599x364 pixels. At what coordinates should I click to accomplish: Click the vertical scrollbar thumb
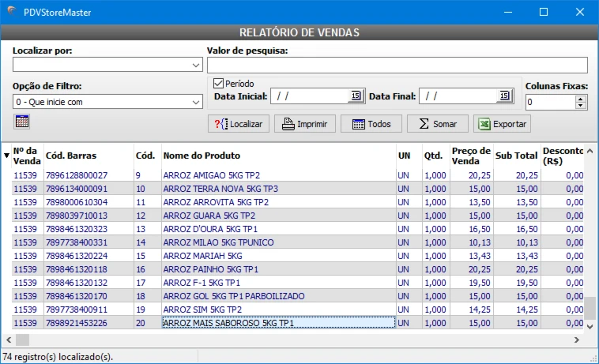590,308
